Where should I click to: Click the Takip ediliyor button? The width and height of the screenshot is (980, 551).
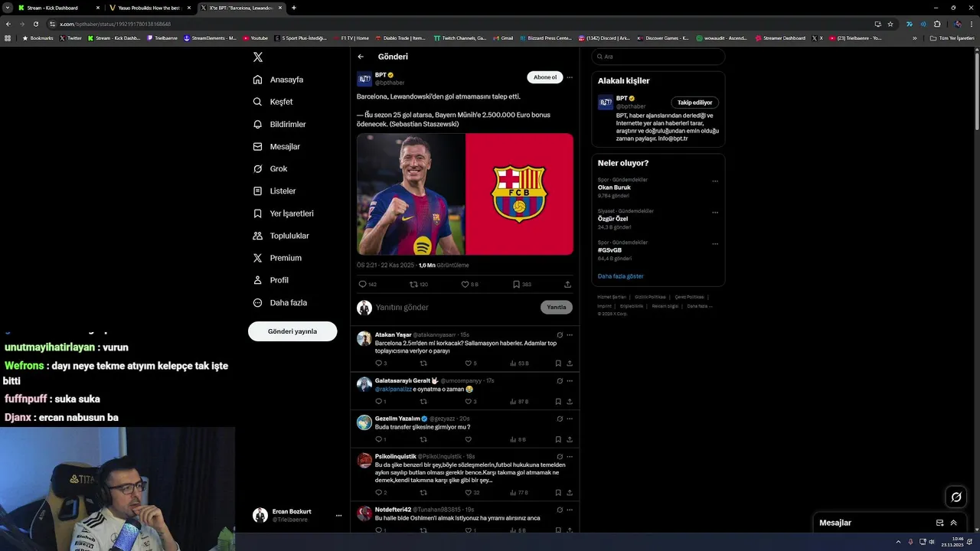click(694, 103)
